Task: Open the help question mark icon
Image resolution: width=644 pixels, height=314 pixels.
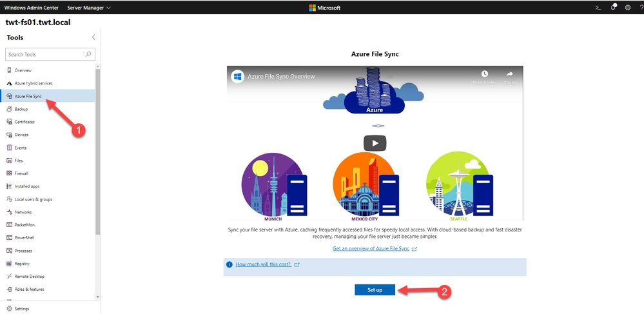Action: (x=641, y=7)
